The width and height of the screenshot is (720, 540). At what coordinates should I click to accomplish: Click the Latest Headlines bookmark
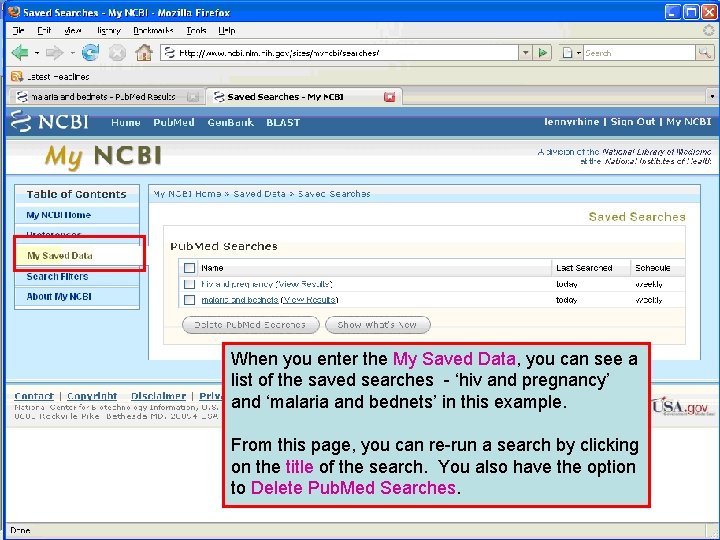click(x=58, y=77)
